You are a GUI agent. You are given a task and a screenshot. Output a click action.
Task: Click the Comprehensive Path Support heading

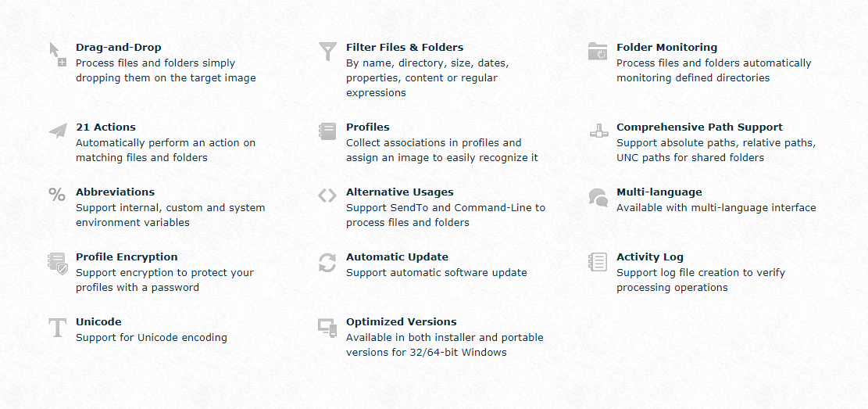tap(700, 127)
